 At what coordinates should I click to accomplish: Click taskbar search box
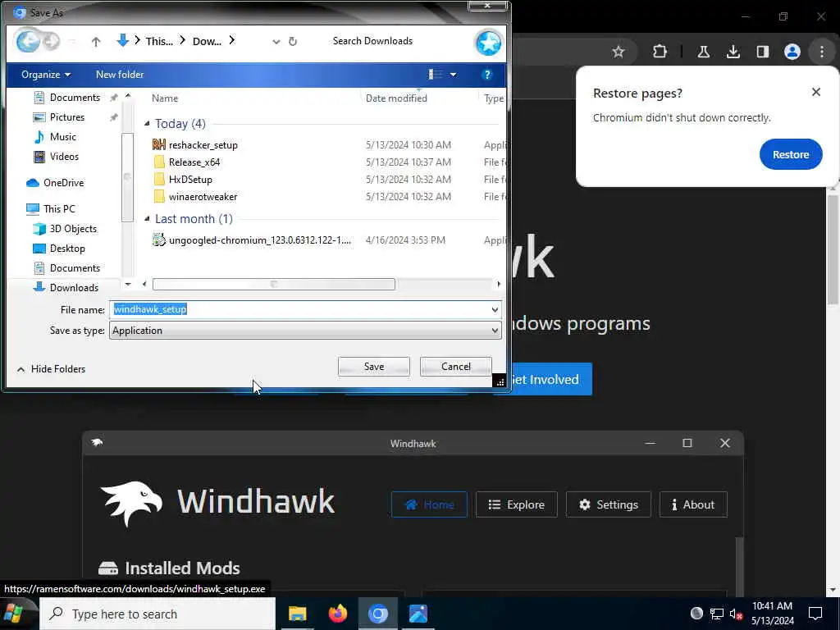pos(157,614)
